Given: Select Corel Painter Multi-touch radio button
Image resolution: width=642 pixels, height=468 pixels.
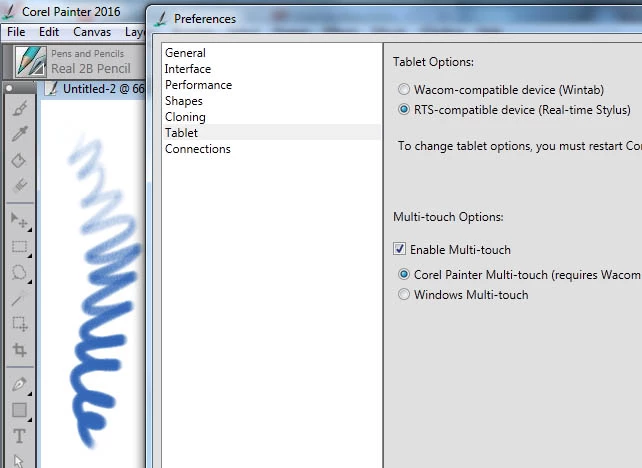Looking at the screenshot, I should click(403, 274).
